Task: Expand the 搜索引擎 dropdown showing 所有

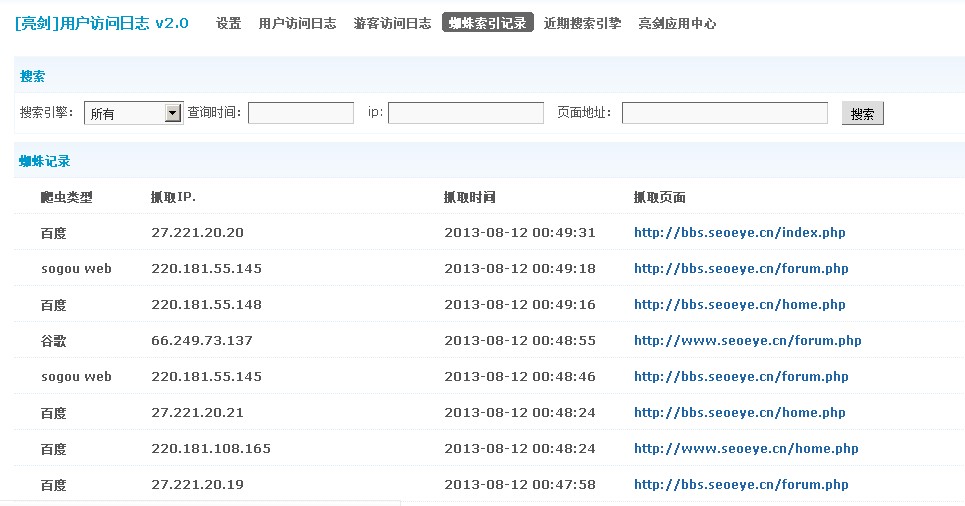Action: coord(133,113)
